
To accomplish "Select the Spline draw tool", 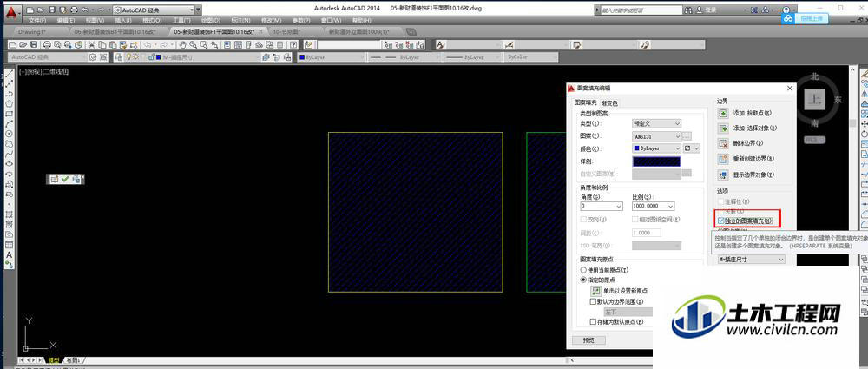I will coord(9,154).
